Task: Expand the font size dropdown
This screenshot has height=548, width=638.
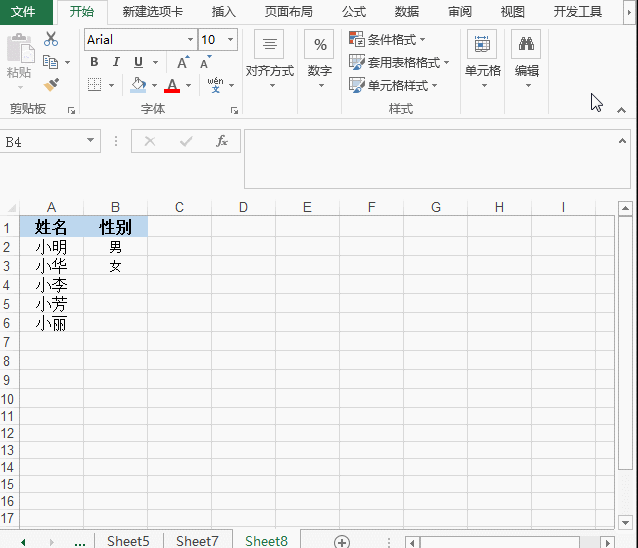Action: coord(231,40)
